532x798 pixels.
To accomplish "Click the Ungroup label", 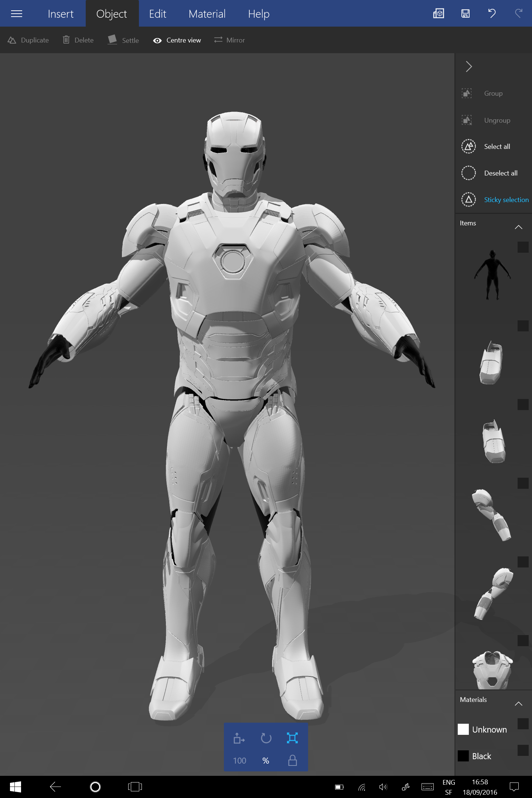I will pyautogui.click(x=497, y=120).
